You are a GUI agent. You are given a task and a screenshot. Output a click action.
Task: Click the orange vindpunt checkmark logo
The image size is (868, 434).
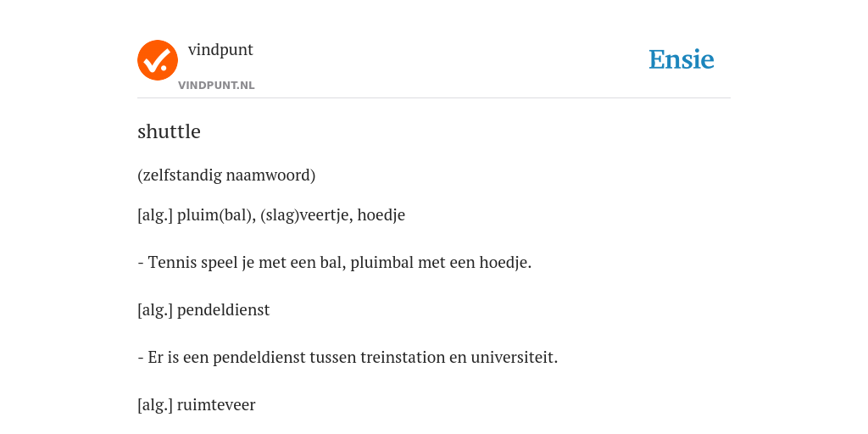coord(158,60)
